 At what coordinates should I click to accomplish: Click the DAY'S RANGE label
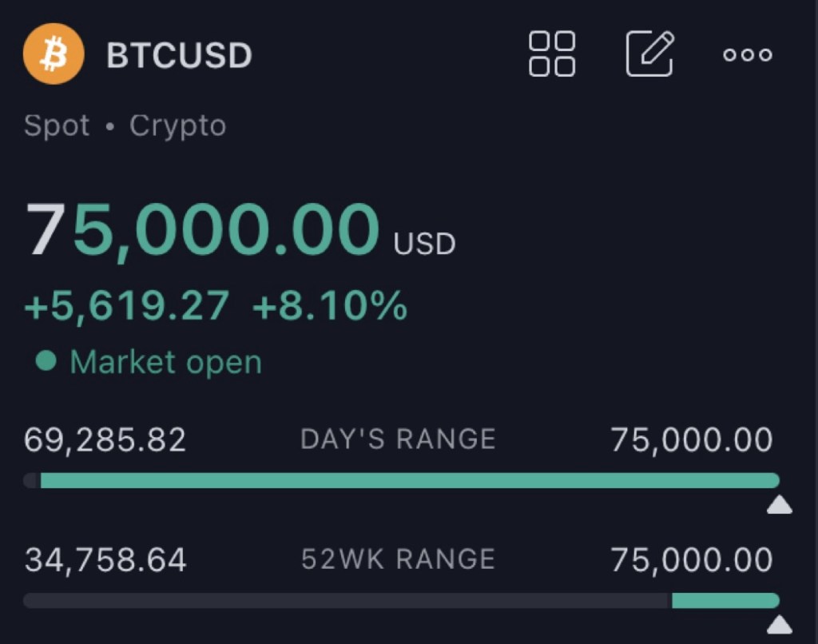398,439
